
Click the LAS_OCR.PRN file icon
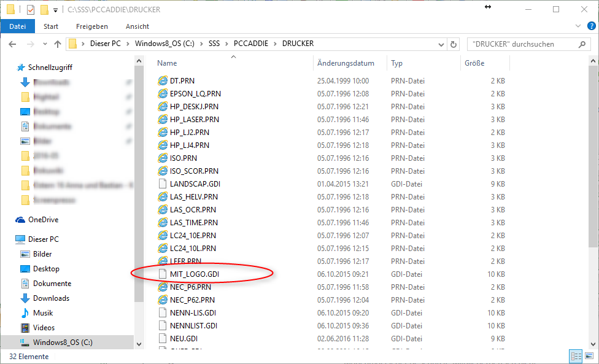click(163, 210)
